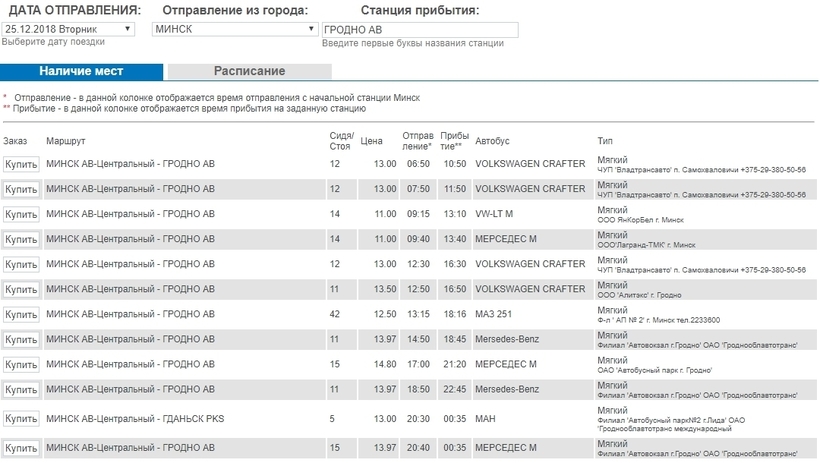
Task: Click the Отправление column header
Action: 418,141
